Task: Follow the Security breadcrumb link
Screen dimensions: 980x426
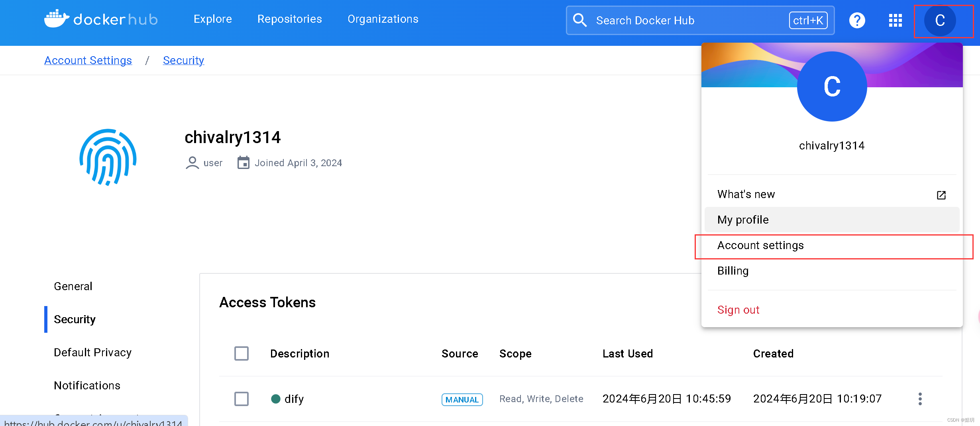Action: (x=183, y=60)
